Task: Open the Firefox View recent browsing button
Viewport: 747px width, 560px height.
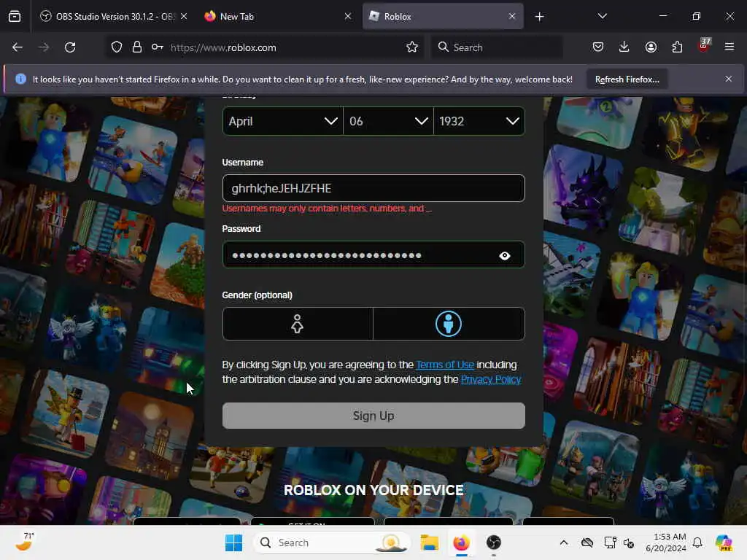Action: tap(15, 17)
